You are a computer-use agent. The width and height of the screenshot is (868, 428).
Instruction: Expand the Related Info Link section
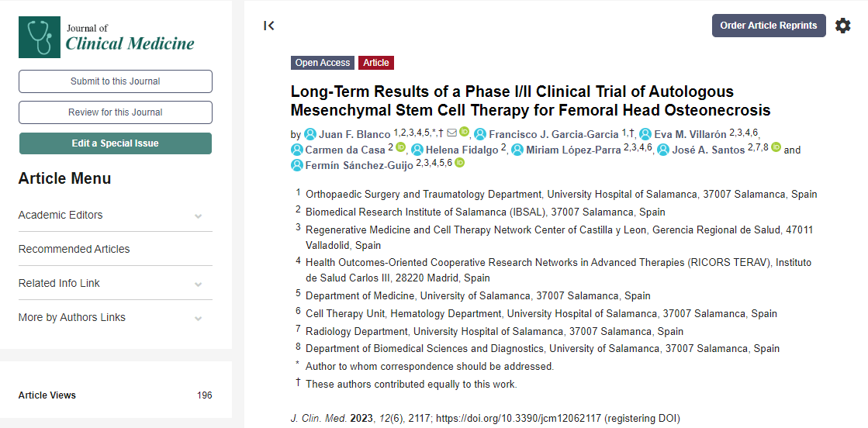pos(199,284)
